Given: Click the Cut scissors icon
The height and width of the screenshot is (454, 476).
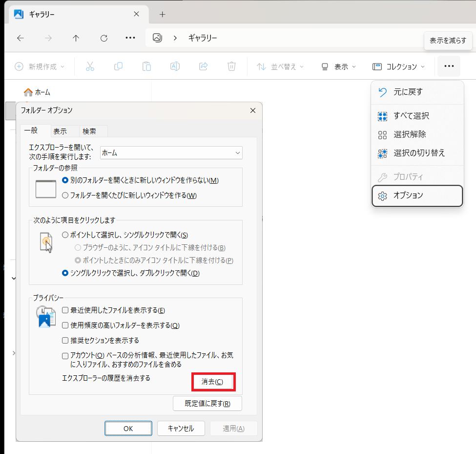Looking at the screenshot, I should click(x=90, y=66).
